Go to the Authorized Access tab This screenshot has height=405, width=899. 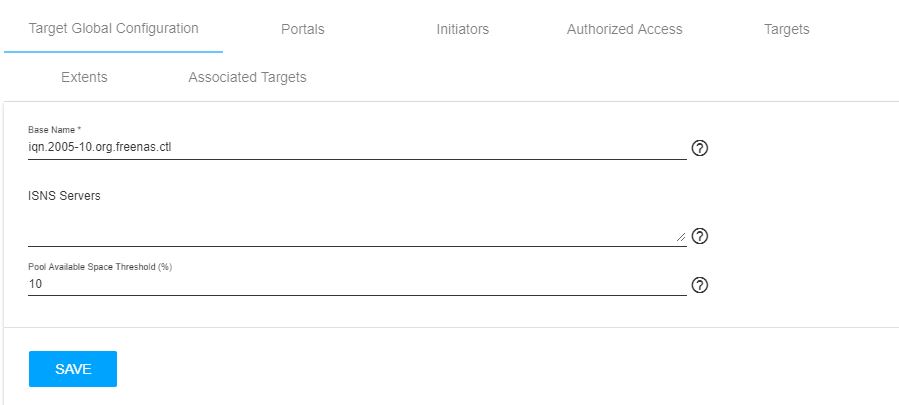point(624,29)
